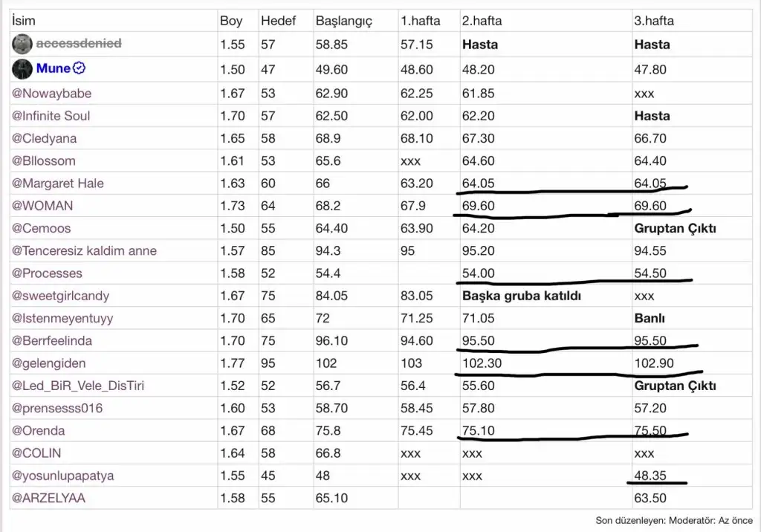Visit the @Cledyana user mention
Screen dimensions: 761x532
[x=45, y=138]
